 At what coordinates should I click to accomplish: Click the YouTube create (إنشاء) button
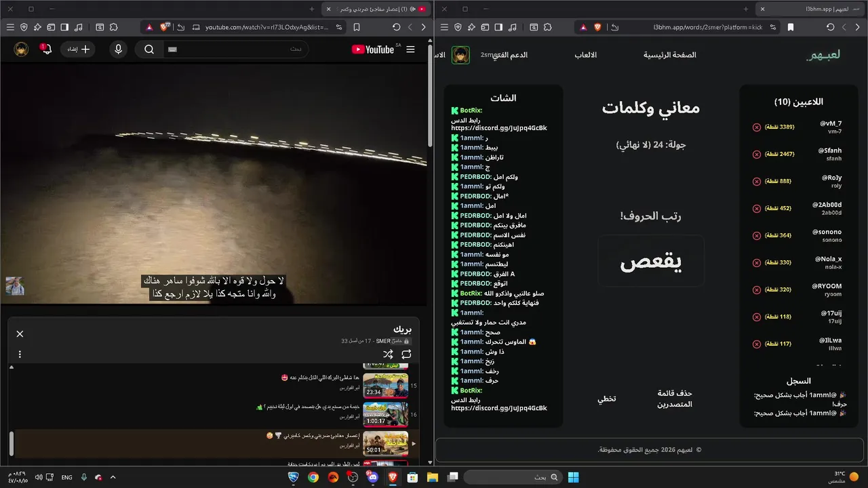[x=78, y=49]
